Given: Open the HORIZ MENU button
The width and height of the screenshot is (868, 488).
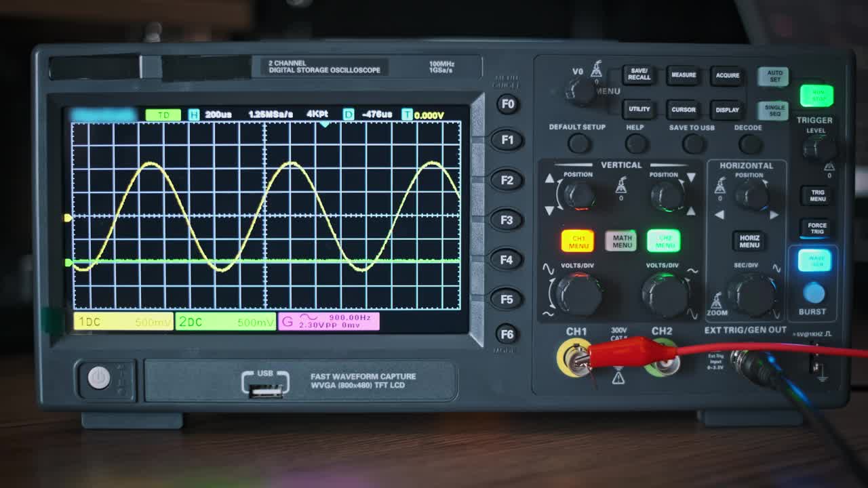Looking at the screenshot, I should pos(749,241).
